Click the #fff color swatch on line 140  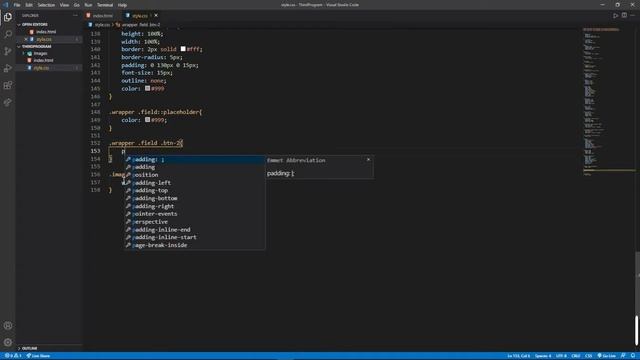[x=183, y=49]
